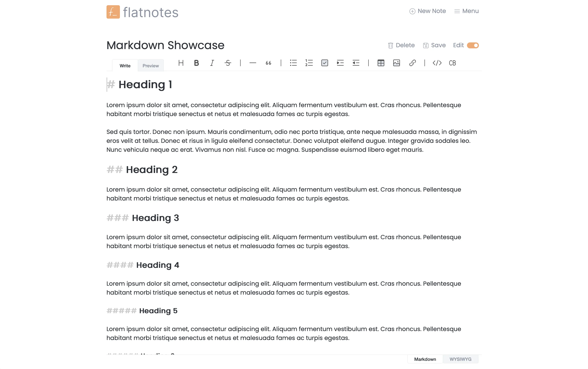Open the Menu in header
Viewport: 588px width, 369px height.
(466, 11)
